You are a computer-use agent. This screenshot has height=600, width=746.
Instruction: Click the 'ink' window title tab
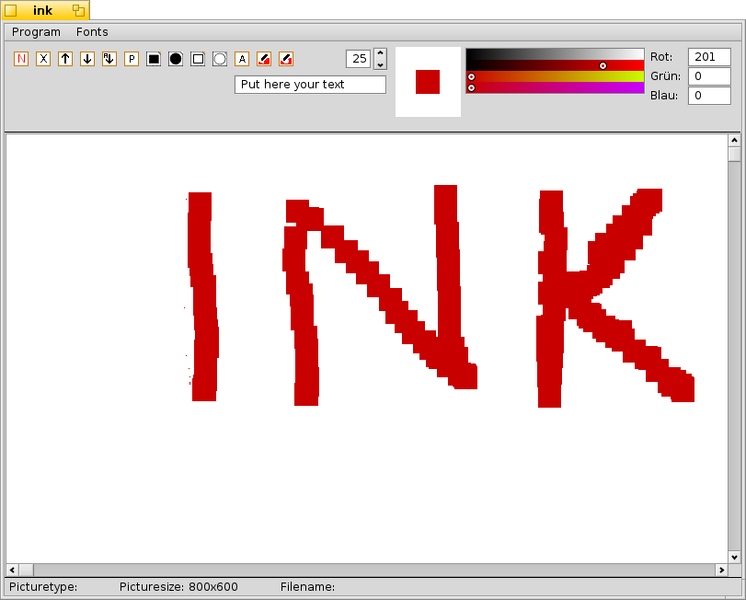(43, 10)
